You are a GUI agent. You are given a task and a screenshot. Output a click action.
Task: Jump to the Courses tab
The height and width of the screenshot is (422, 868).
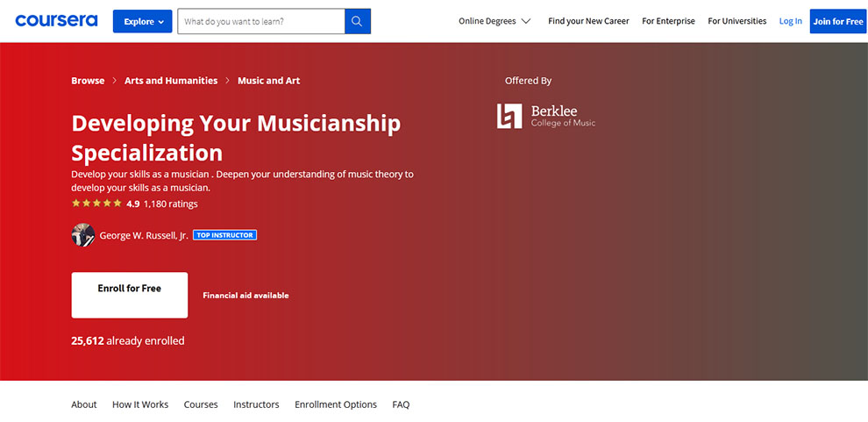(x=201, y=404)
